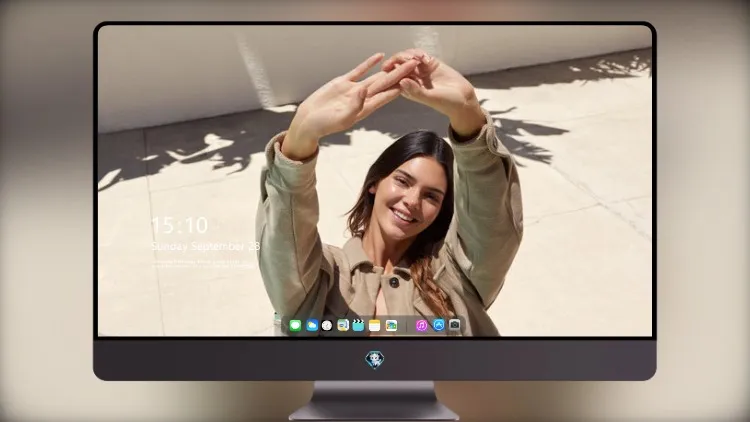Viewport: 750px width, 422px height.
Task: Open the Maps app in the dock
Action: click(343, 326)
